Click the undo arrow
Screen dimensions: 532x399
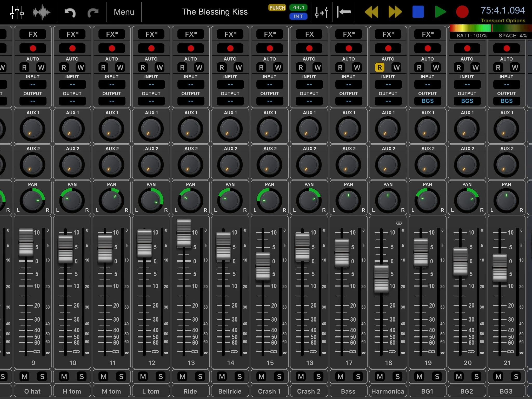tap(70, 12)
